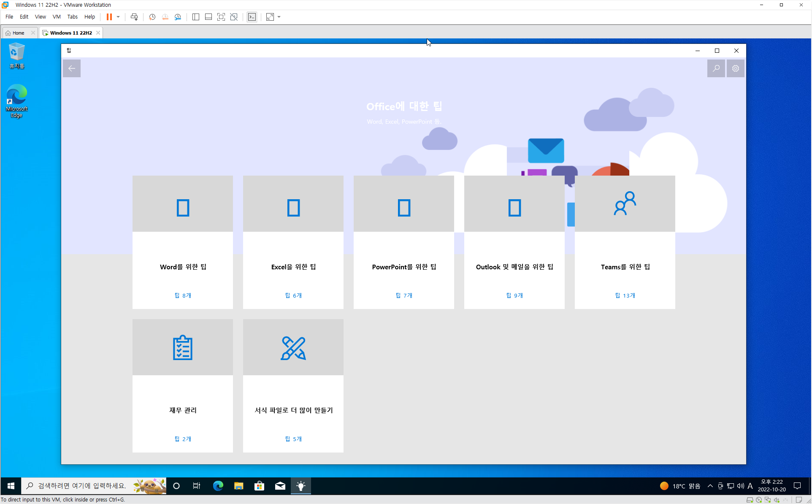Open Tips app settings gear
The height and width of the screenshot is (504, 812).
(x=735, y=68)
